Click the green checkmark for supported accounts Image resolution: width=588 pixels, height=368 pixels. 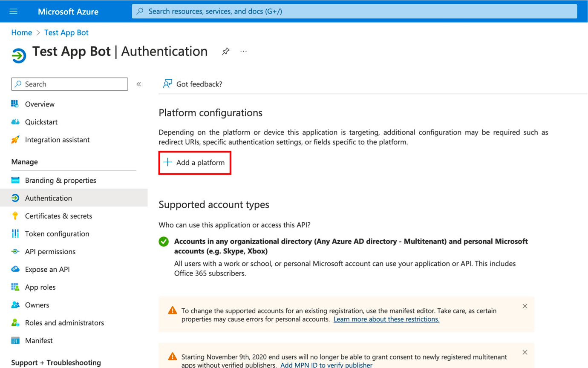[x=164, y=241]
